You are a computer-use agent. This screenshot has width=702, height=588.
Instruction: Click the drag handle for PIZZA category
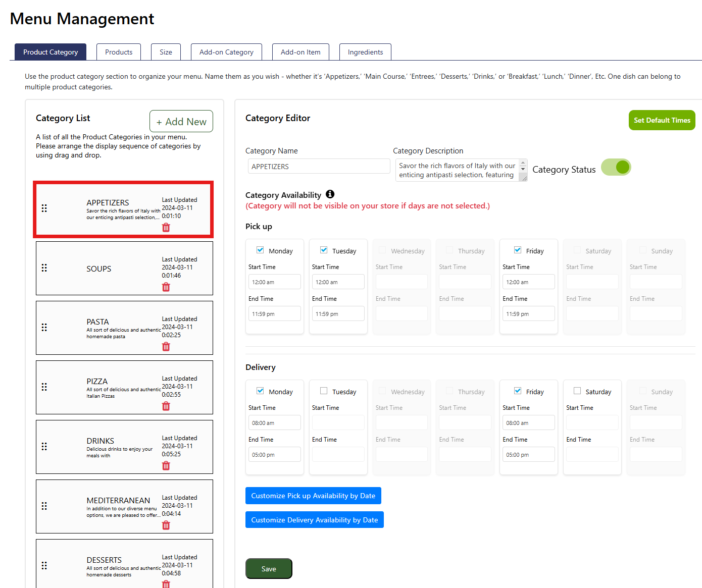click(x=44, y=387)
